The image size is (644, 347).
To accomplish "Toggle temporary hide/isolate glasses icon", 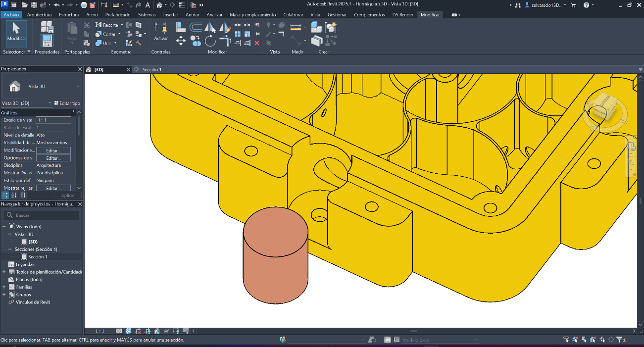I will tap(166, 331).
